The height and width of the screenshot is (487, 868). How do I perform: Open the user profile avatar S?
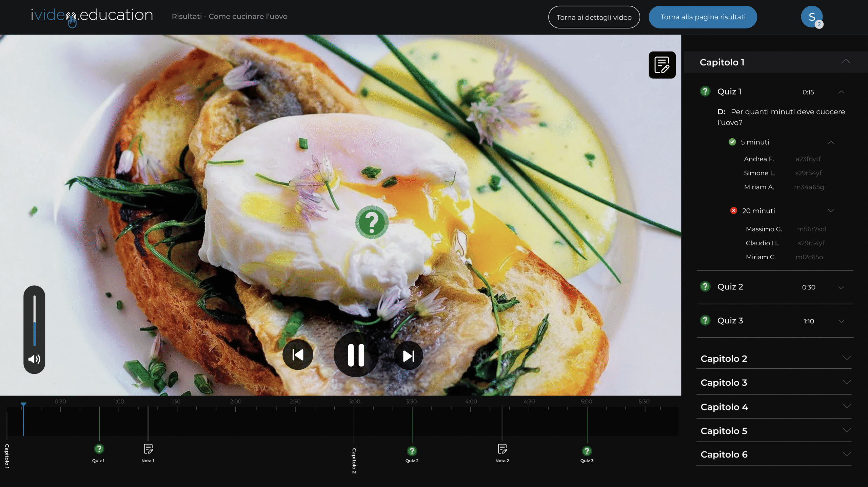coord(811,17)
